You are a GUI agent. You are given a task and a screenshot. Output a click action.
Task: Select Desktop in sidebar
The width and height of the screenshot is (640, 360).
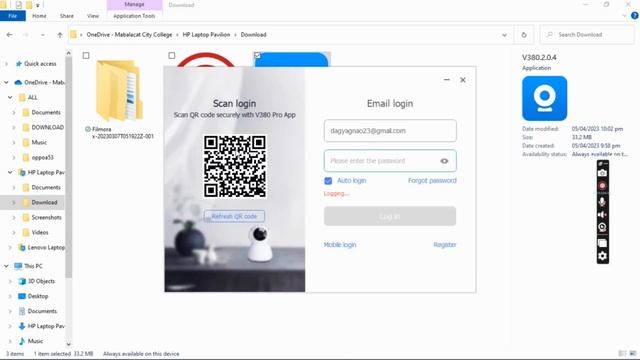(38, 296)
